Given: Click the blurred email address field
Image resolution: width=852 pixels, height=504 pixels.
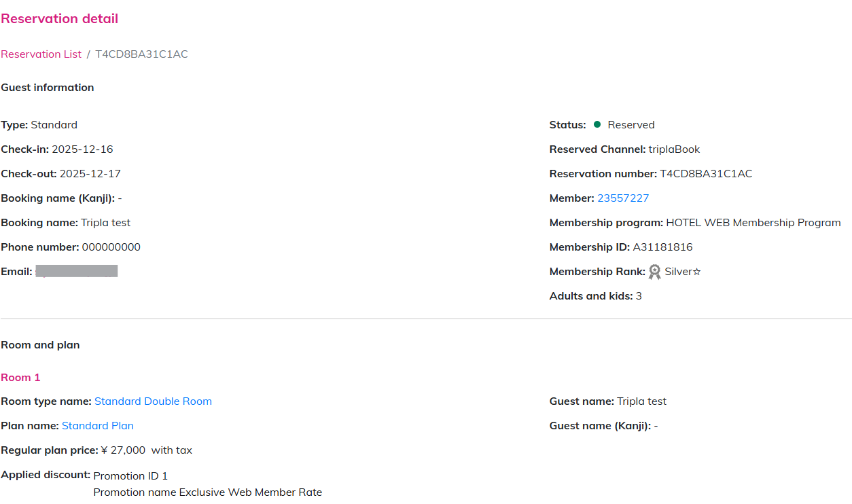Looking at the screenshot, I should [77, 272].
